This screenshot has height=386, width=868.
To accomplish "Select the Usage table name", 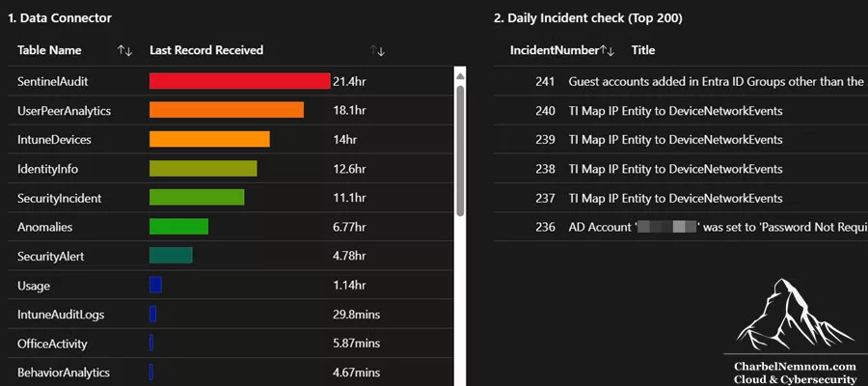I will (x=34, y=286).
